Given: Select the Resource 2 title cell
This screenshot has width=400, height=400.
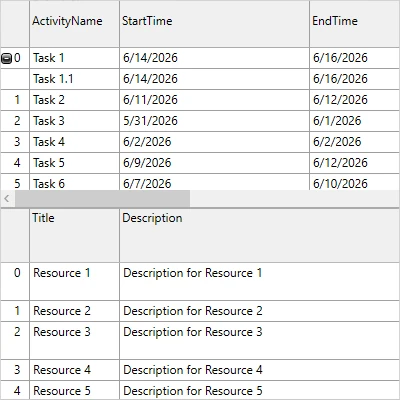Looking at the screenshot, I should (x=74, y=311).
